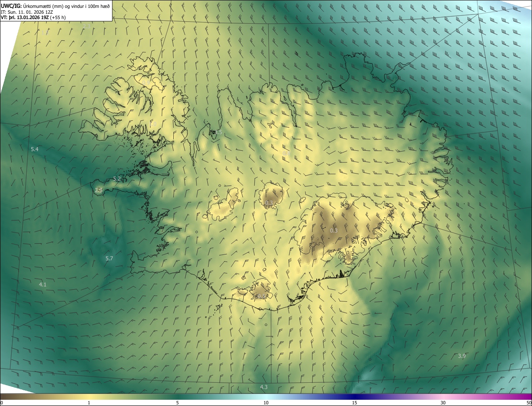
Task: Click the valid time line "VT: þri. 13.01.2026 19Z (+55 h)"
Action: coord(33,17)
